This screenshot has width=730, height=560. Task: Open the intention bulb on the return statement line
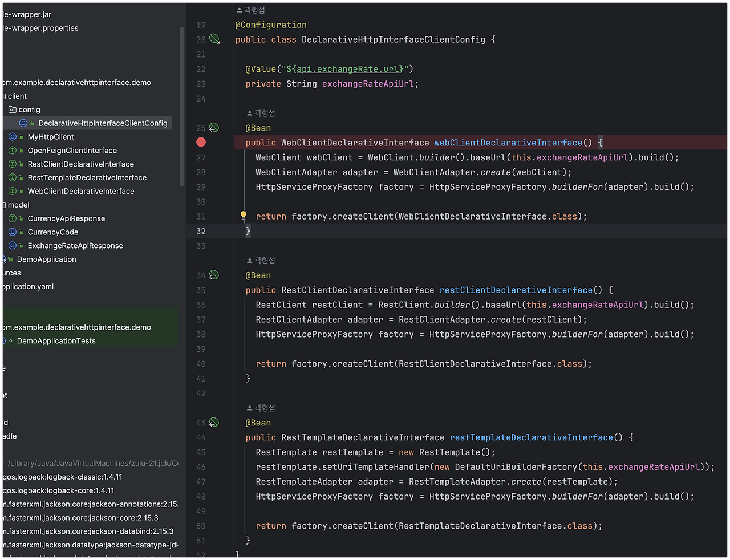point(244,216)
